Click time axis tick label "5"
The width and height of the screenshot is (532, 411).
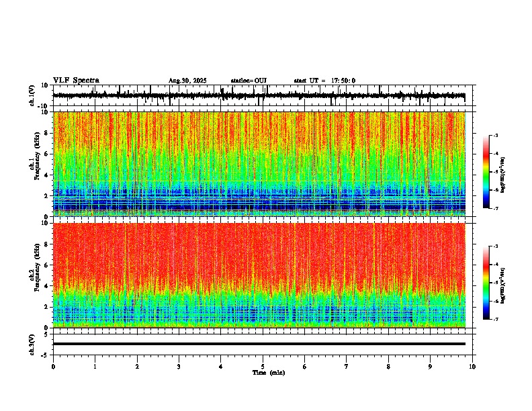coord(263,367)
